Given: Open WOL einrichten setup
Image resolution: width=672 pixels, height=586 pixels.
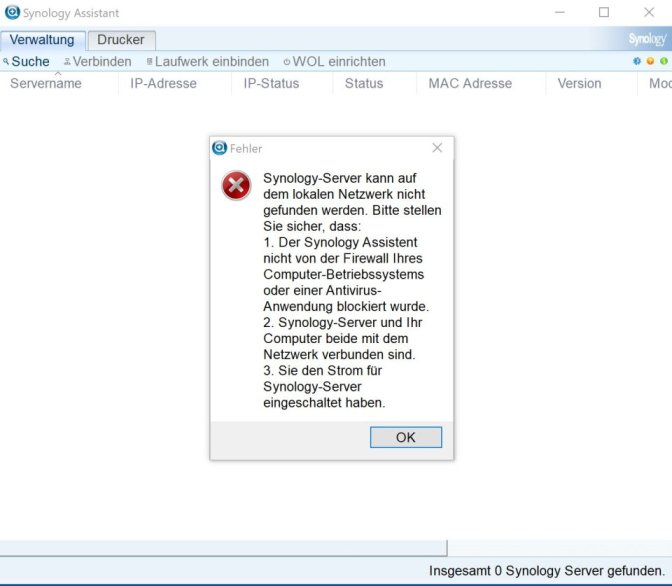Looking at the screenshot, I should click(x=335, y=61).
